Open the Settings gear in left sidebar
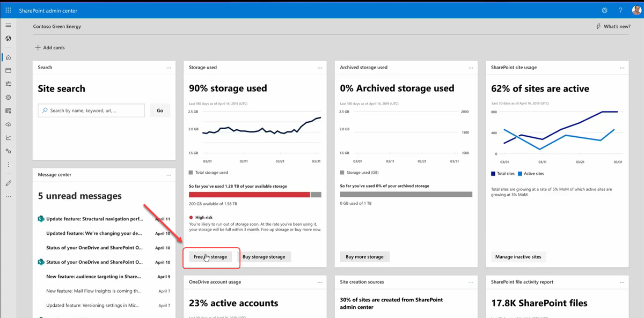 (x=8, y=98)
